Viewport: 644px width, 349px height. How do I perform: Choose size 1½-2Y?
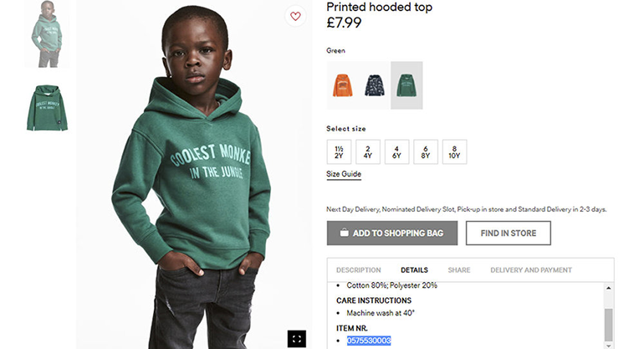[x=339, y=151]
